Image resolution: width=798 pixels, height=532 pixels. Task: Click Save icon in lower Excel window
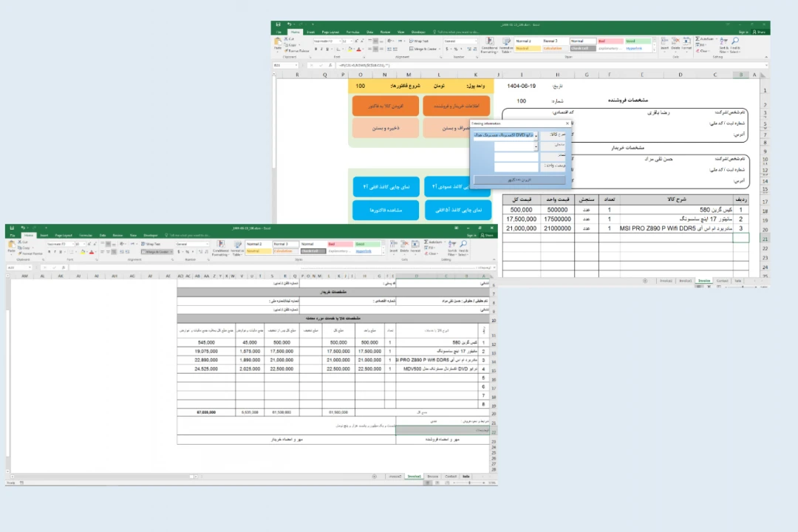(x=12, y=228)
